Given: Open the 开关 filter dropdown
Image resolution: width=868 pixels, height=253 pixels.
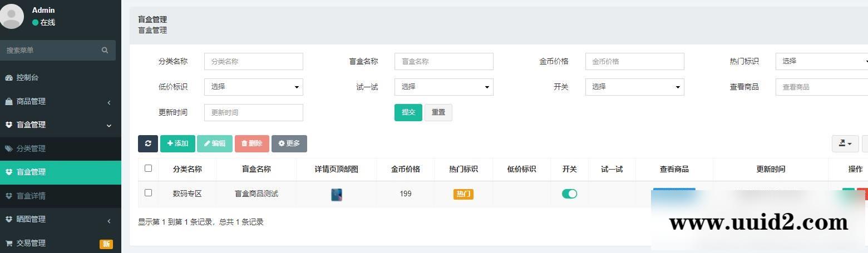Looking at the screenshot, I should coord(634,87).
